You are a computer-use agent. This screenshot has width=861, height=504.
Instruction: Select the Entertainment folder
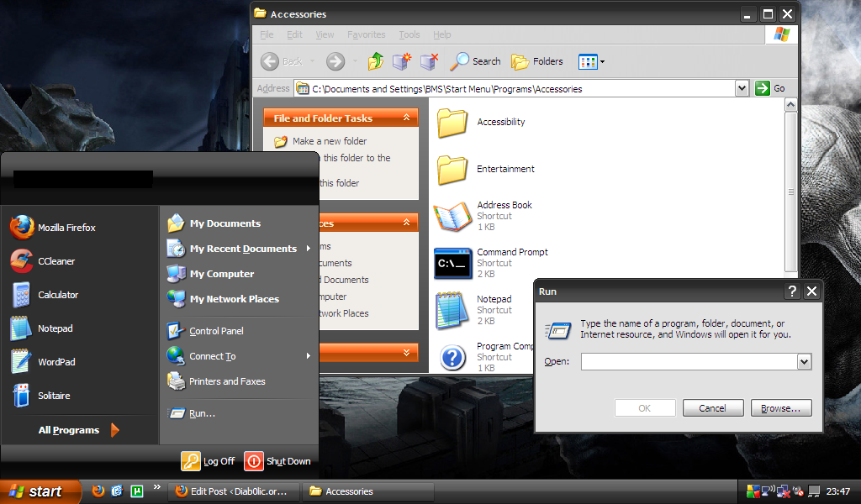tap(485, 170)
